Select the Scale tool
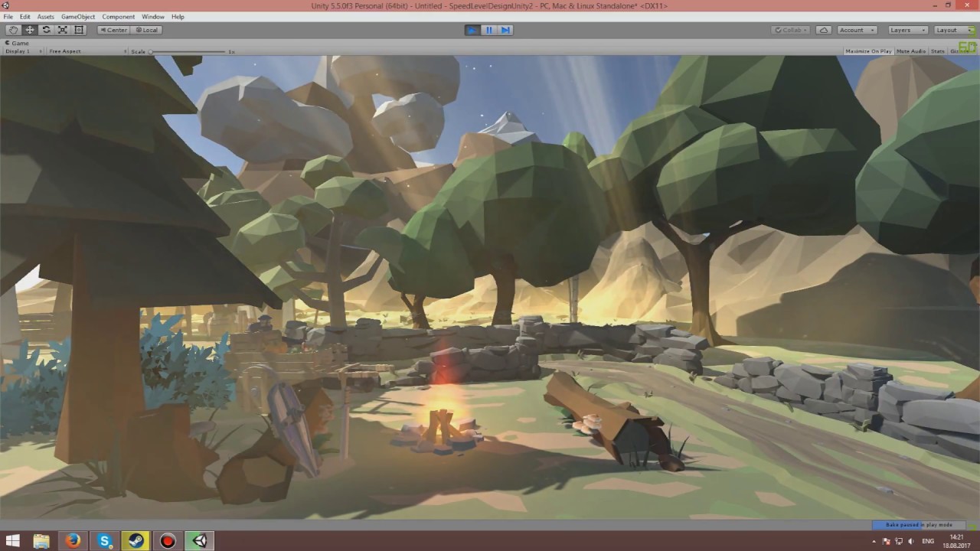 click(63, 30)
